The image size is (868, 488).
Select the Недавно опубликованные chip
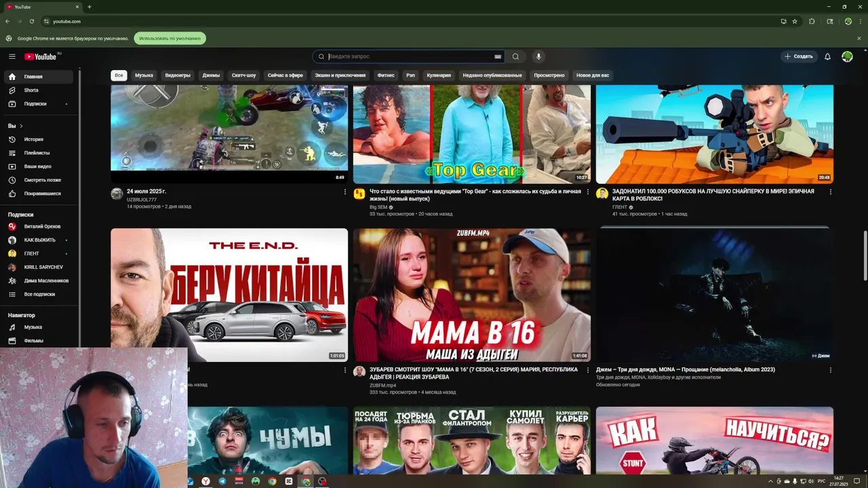pos(492,75)
